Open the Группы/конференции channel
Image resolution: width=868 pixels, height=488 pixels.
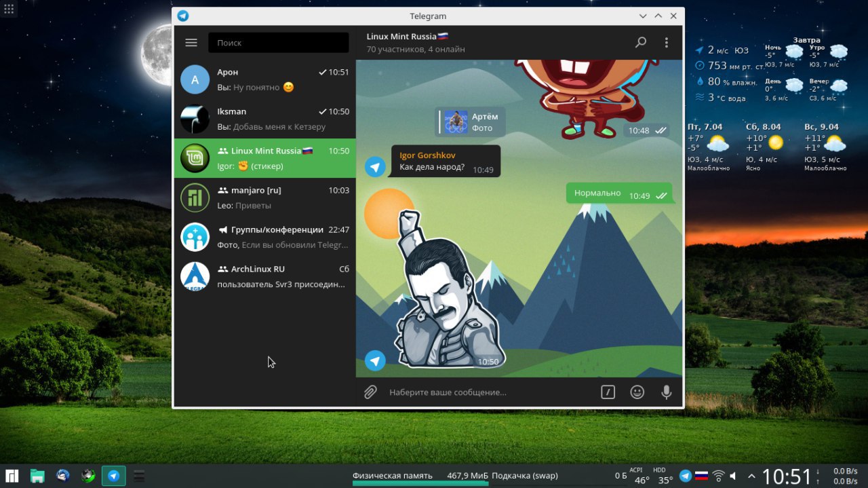point(264,237)
